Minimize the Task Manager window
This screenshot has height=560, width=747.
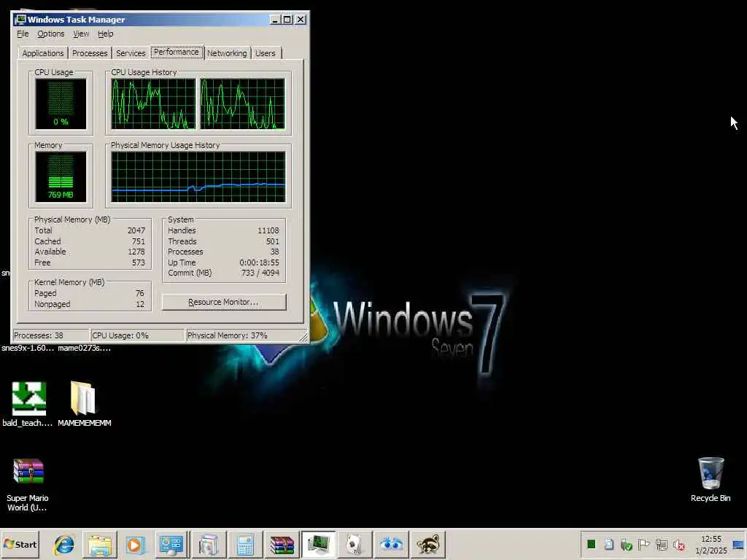(275, 20)
